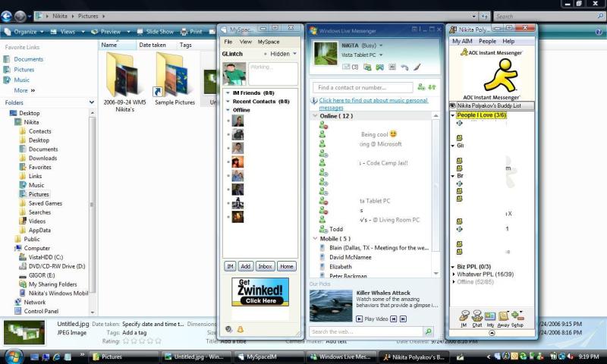Click the green web search magnifier in Messenger
Image resolution: width=607 pixels, height=364 pixels.
click(429, 331)
